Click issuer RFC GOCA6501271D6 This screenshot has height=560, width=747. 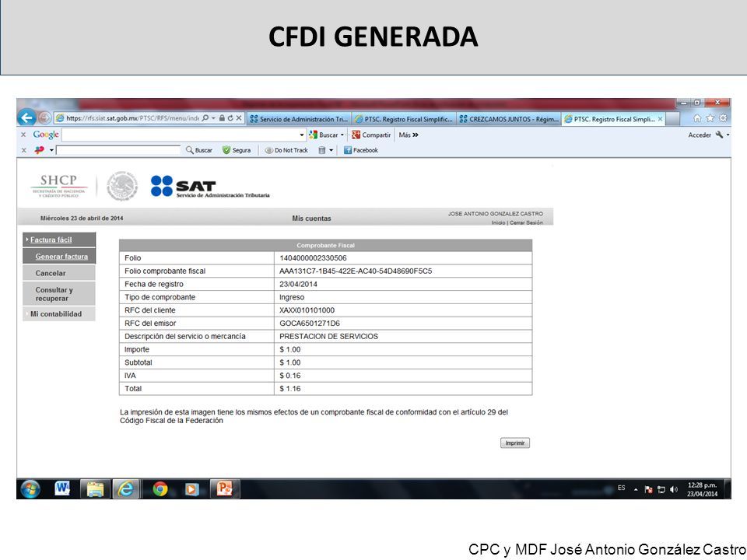pyautogui.click(x=310, y=323)
